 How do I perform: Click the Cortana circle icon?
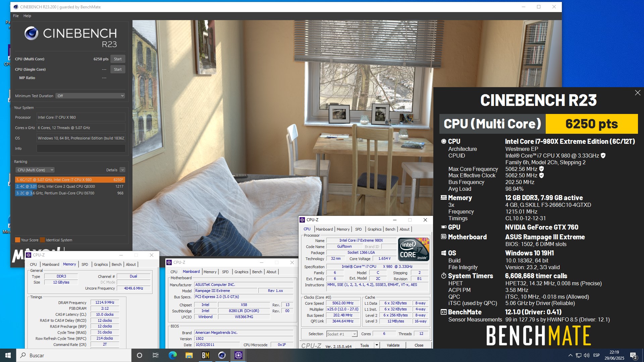[140, 355]
